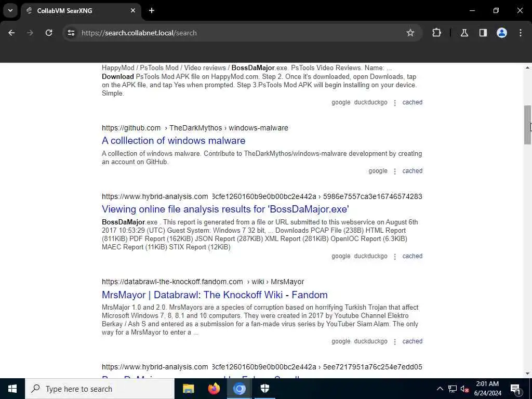Open the tab search dropdown arrow
This screenshot has width=532, height=399.
pos(10,10)
